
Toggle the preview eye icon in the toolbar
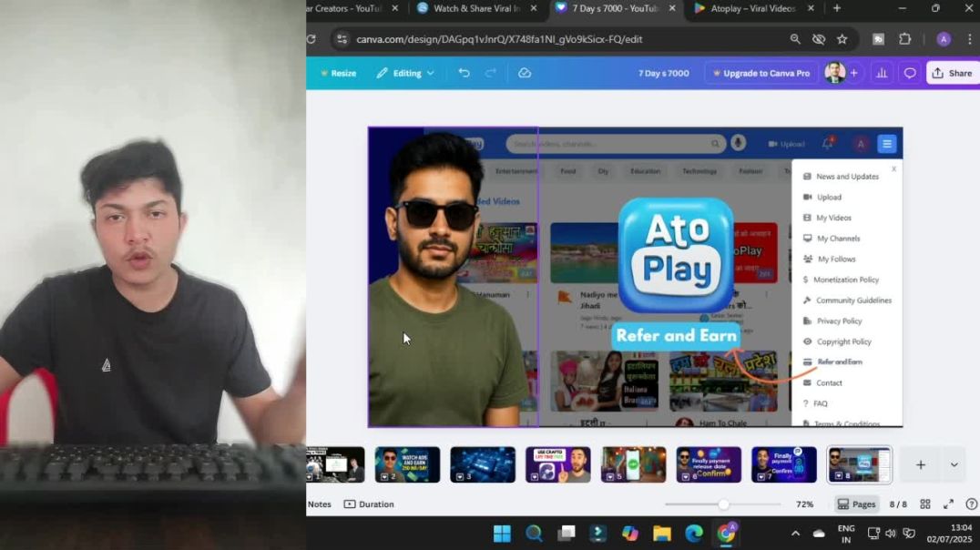coord(818,39)
